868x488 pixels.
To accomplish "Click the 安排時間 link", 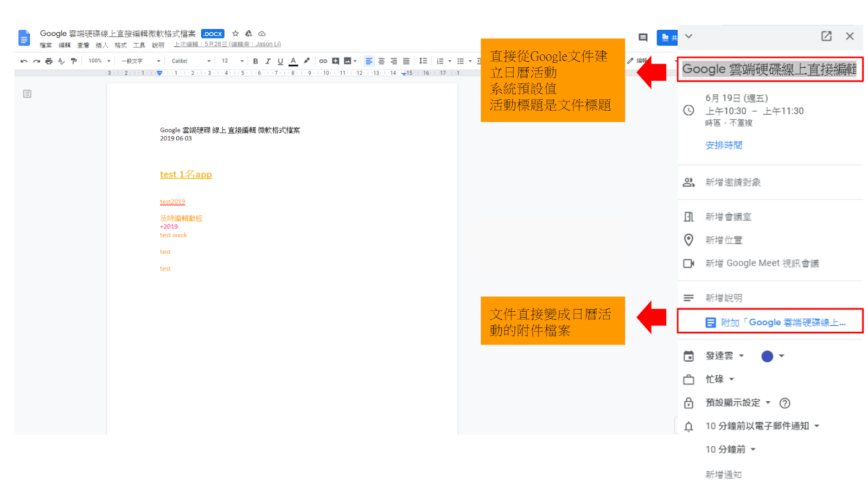I will (724, 145).
